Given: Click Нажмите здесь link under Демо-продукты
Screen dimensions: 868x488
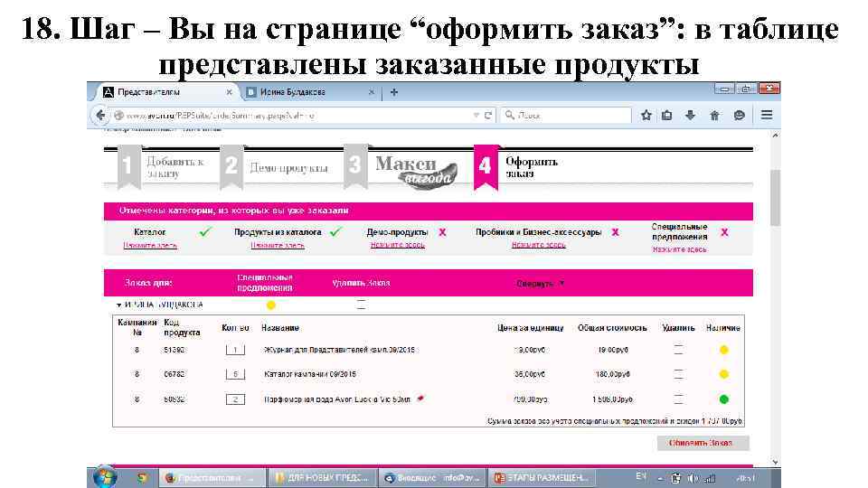Looking at the screenshot, I should click(398, 245).
